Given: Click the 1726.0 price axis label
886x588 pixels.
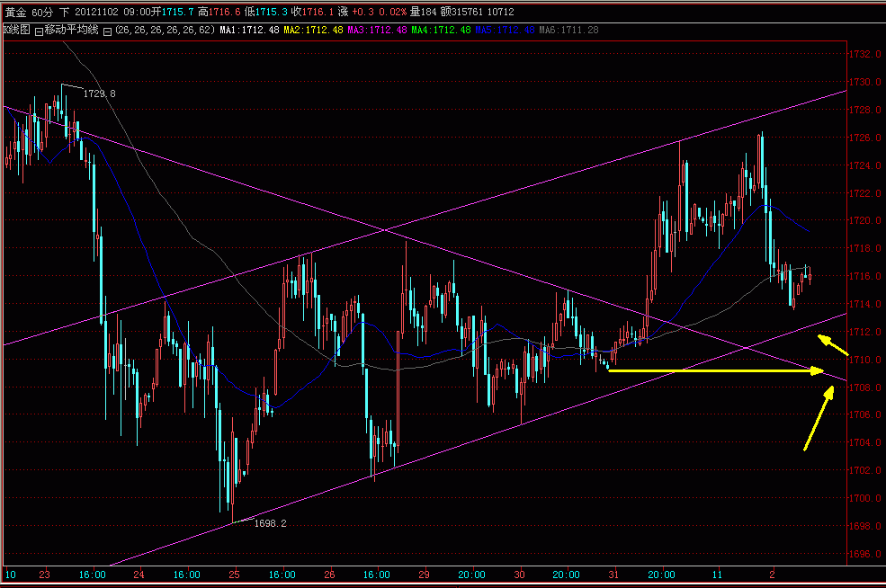Looking at the screenshot, I should (865, 138).
